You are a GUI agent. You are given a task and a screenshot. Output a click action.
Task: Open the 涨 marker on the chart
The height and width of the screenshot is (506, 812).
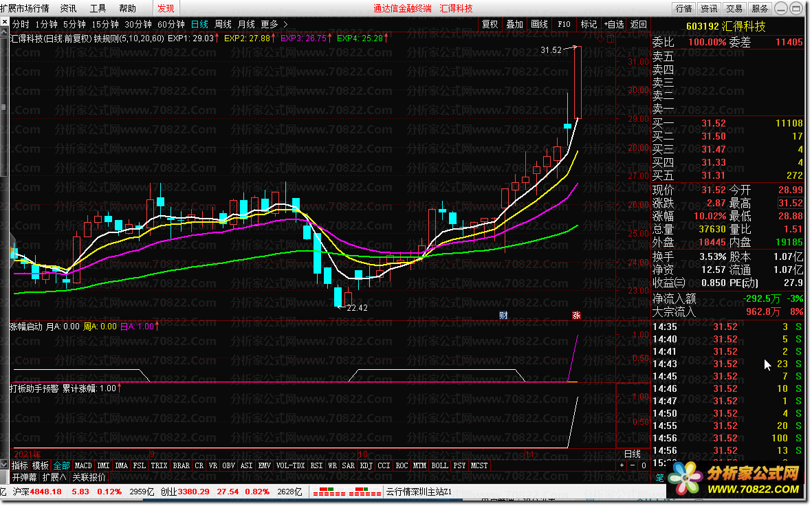[576, 316]
